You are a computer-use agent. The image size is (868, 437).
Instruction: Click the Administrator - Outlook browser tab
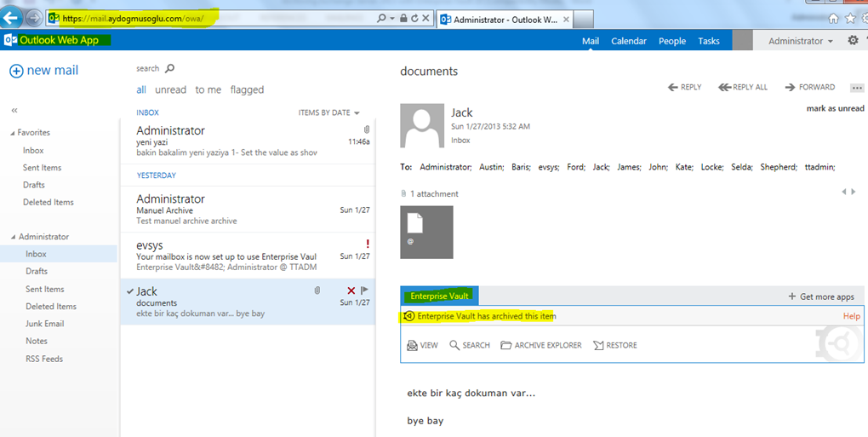click(x=506, y=20)
